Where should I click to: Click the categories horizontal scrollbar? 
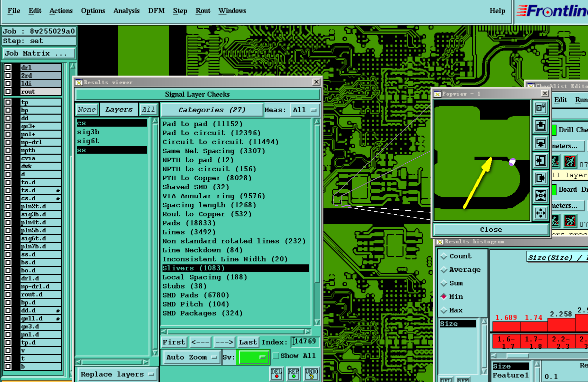pos(235,331)
